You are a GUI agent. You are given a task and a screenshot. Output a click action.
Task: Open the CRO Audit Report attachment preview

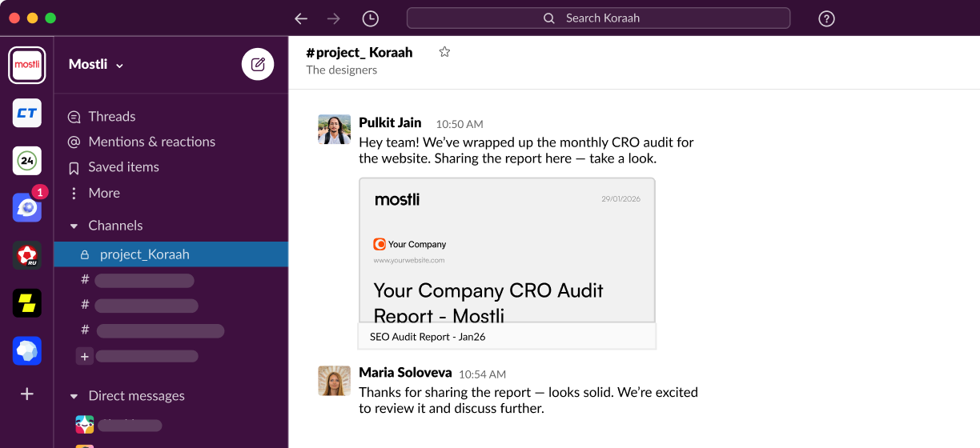click(x=507, y=250)
